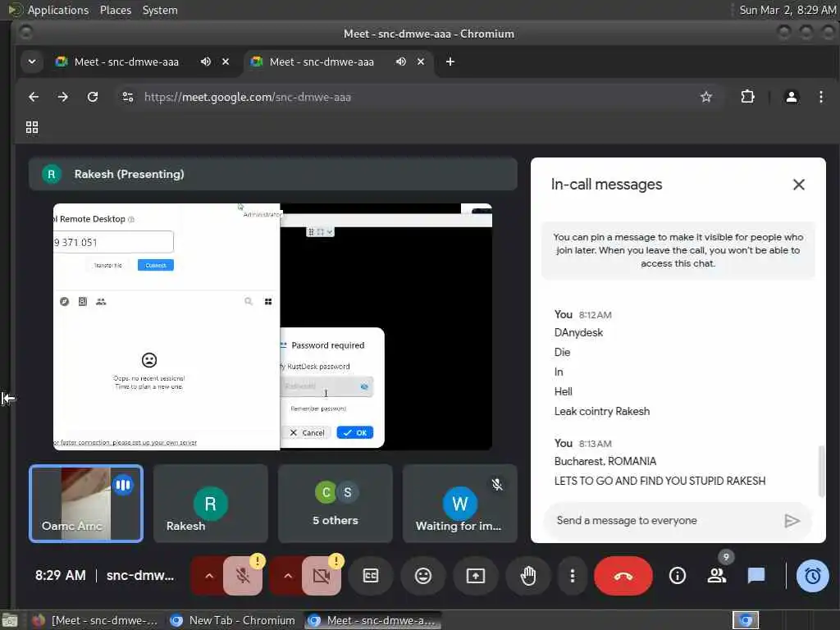Image resolution: width=840 pixels, height=630 pixels.
Task: Click the snc-dmw... meeting code
Action: [139, 575]
